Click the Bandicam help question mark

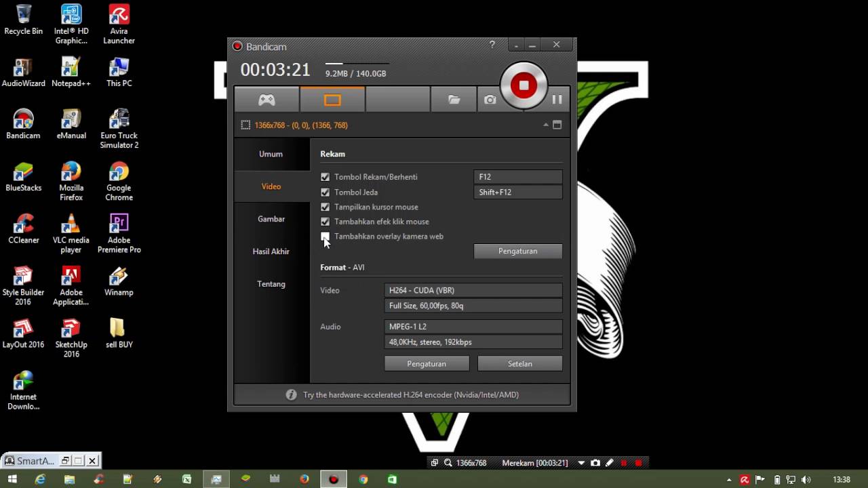click(492, 45)
